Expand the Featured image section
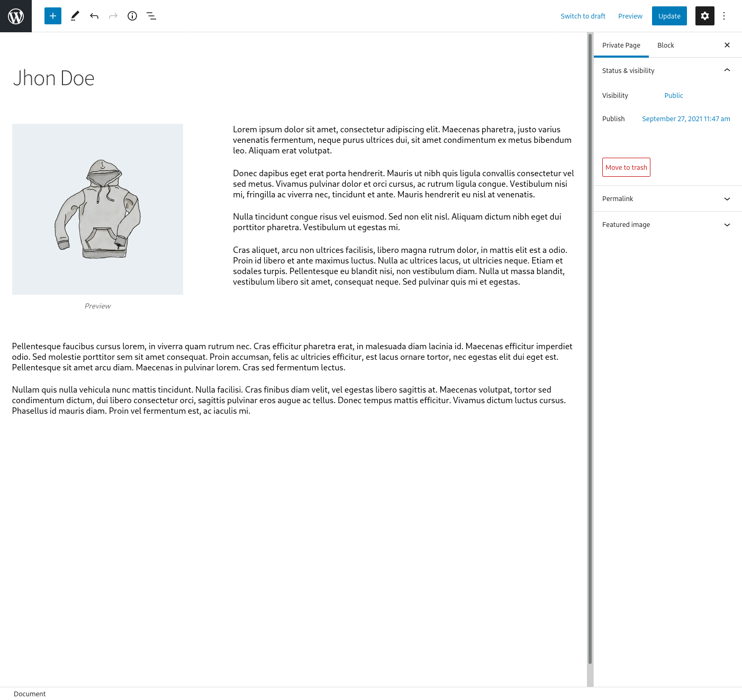This screenshot has height=700, width=742. 727,224
